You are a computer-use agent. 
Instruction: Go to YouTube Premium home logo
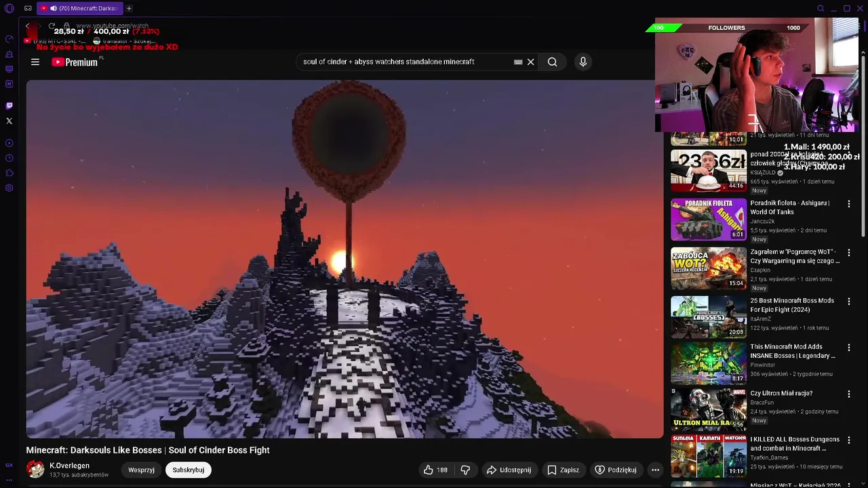click(75, 62)
